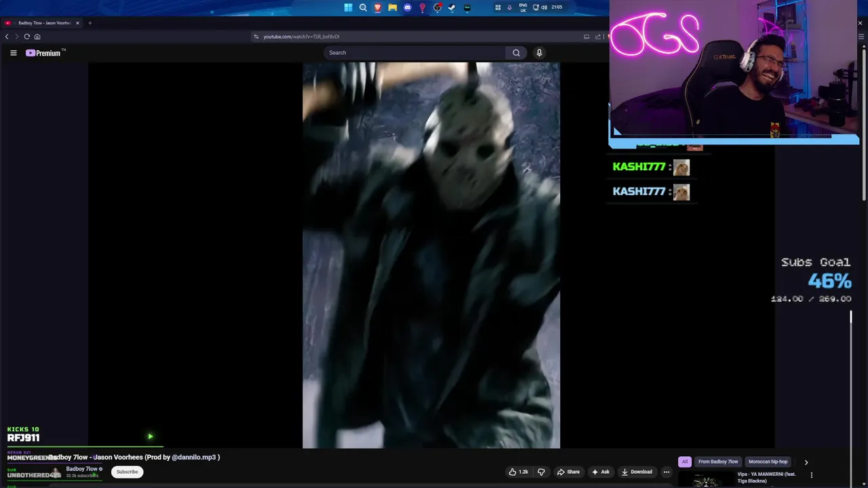Open the taskbar app with red notification badge
868x488 pixels.
click(x=437, y=7)
